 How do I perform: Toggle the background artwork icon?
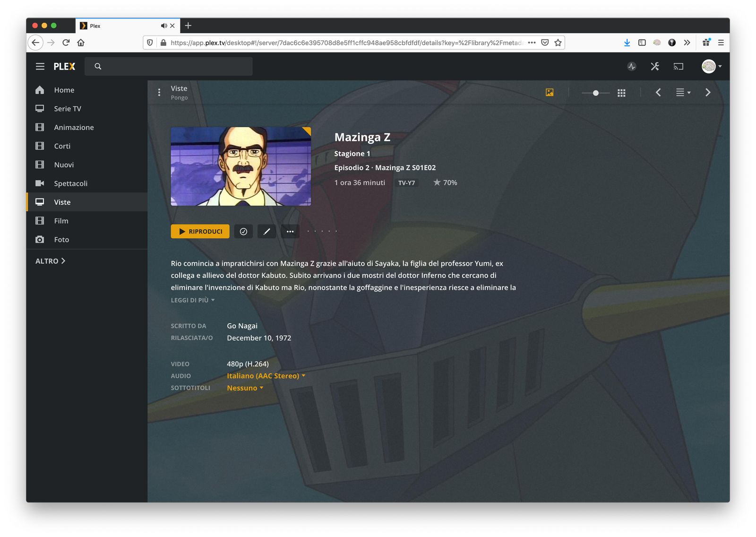[550, 93]
